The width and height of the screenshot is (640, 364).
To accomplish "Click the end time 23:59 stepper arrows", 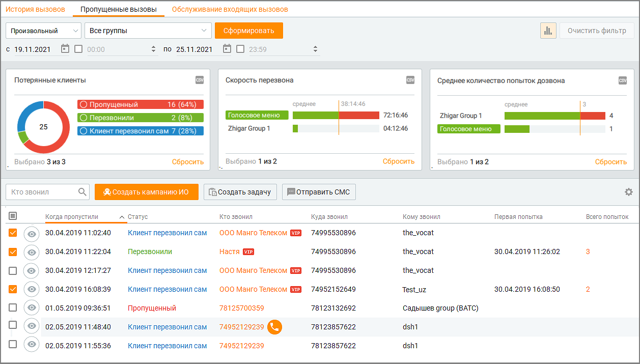I will pyautogui.click(x=315, y=49).
